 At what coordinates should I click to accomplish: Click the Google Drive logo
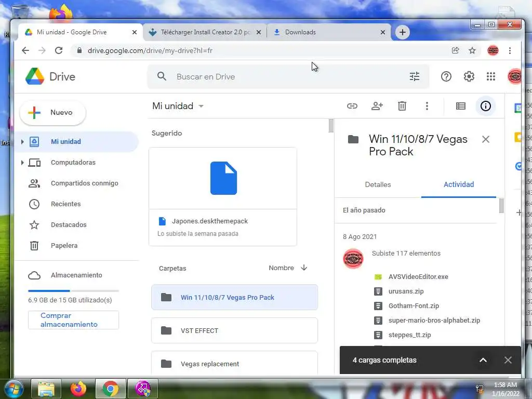coord(35,76)
